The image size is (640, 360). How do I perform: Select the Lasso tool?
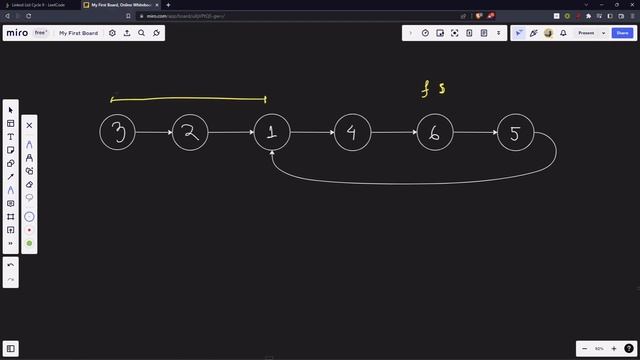29,198
